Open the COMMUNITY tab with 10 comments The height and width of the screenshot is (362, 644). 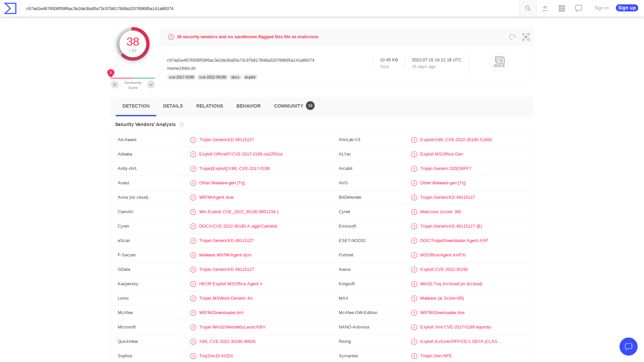point(288,106)
